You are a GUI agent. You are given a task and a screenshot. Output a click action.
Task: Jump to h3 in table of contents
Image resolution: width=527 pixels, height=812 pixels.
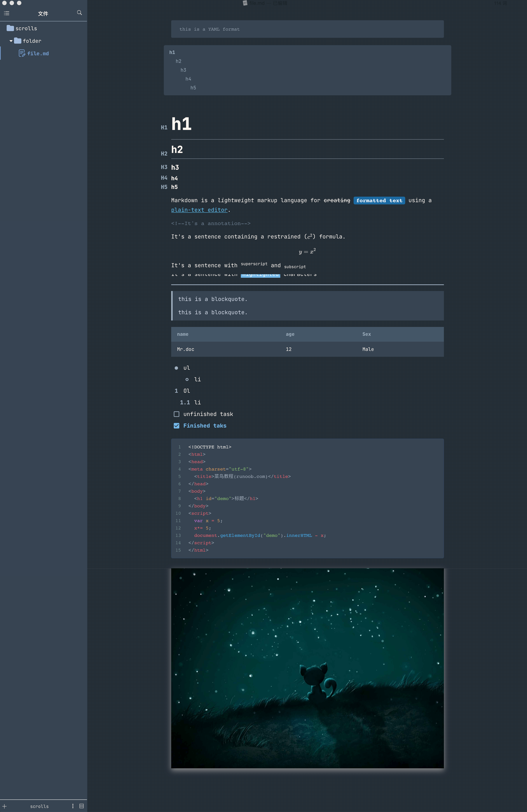[184, 70]
